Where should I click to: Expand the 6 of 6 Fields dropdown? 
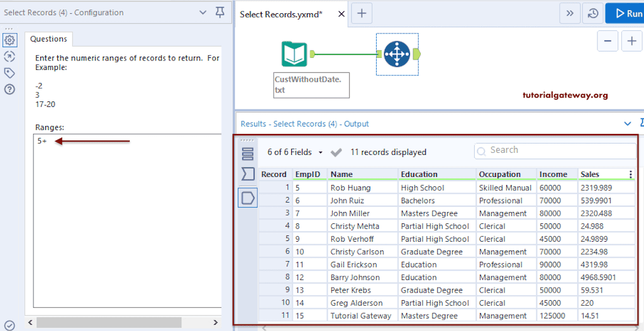(295, 152)
